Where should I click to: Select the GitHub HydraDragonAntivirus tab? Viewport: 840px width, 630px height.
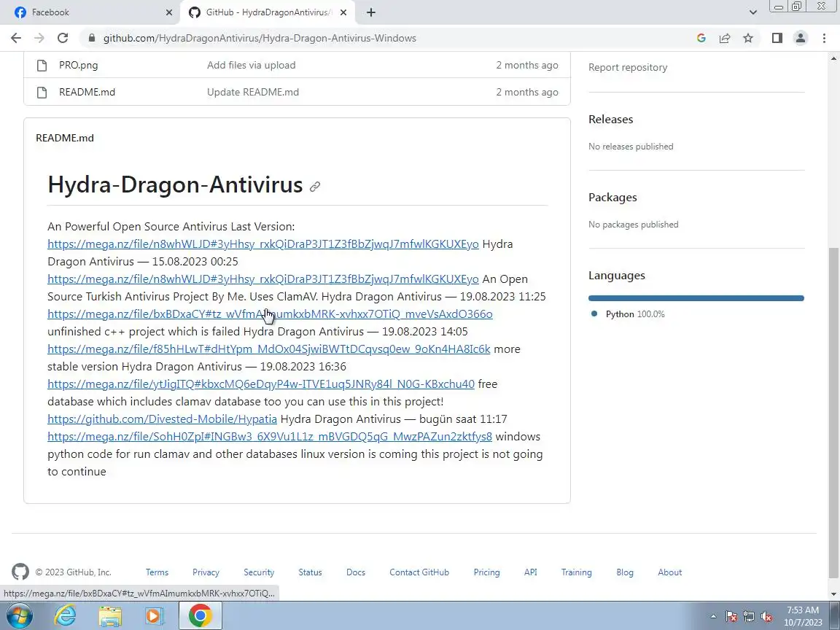pos(268,12)
